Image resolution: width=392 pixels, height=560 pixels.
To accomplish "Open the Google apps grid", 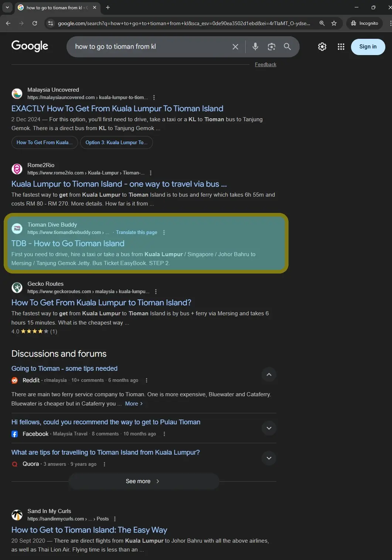I will (x=341, y=47).
